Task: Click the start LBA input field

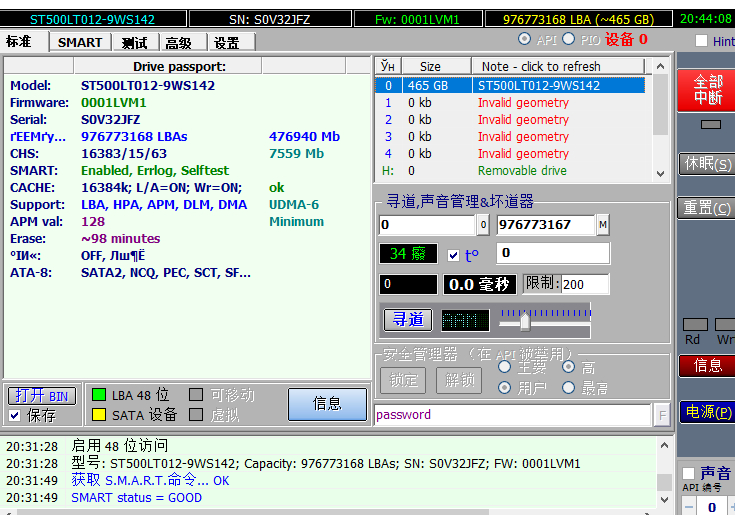Action: click(427, 225)
